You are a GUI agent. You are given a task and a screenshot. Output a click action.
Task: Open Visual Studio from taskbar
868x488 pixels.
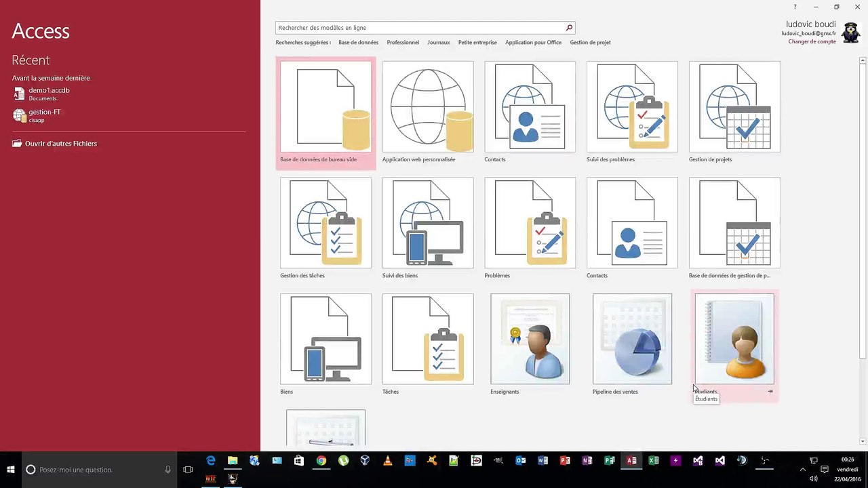[x=719, y=461]
